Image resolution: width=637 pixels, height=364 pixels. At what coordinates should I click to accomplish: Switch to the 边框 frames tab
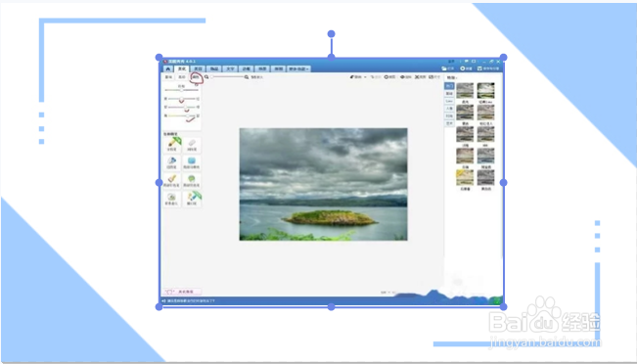pyautogui.click(x=247, y=69)
